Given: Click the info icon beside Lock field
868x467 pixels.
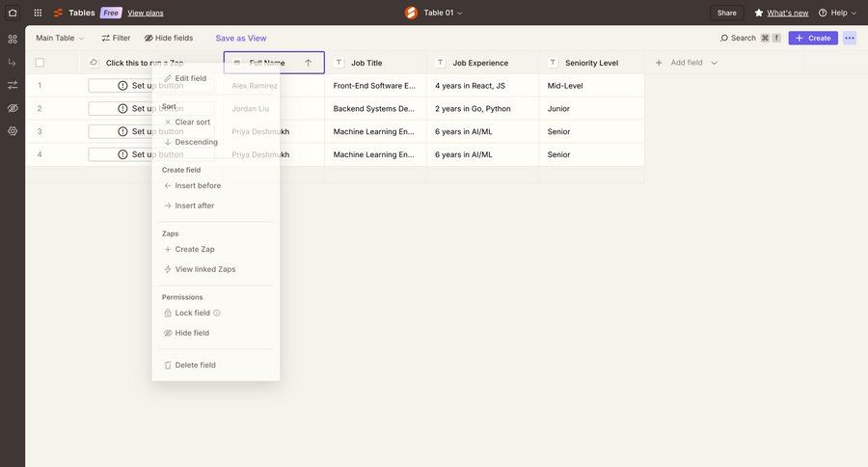Looking at the screenshot, I should pos(217,313).
